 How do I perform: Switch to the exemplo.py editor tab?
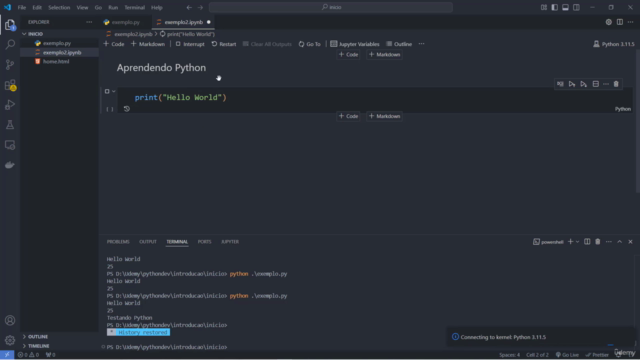coord(125,22)
